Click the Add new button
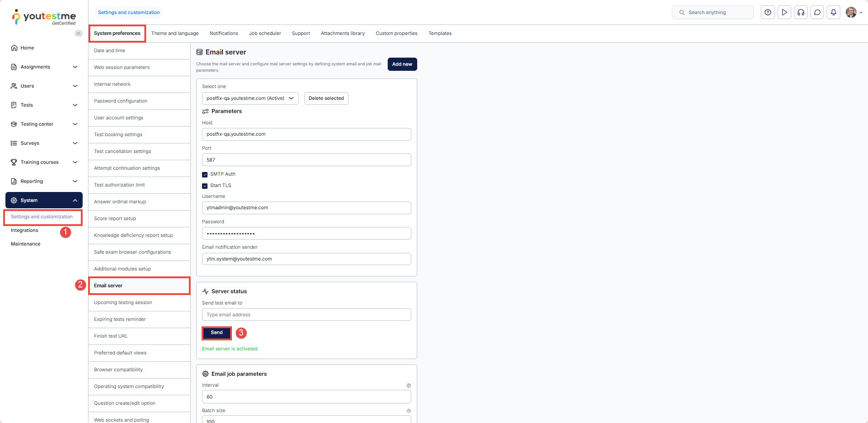 pos(402,64)
